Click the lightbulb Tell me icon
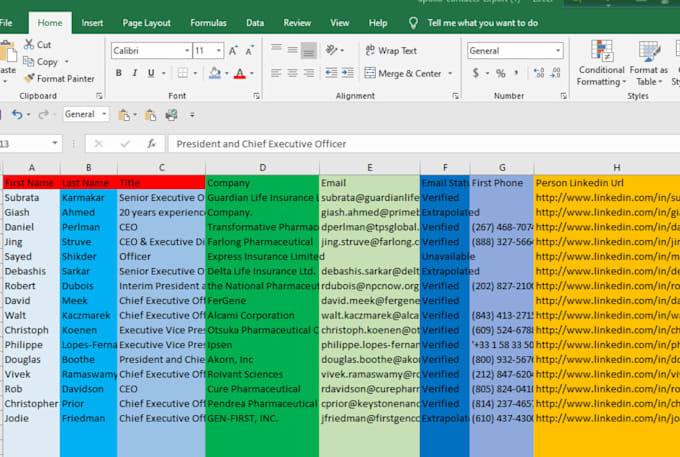This screenshot has width=680, height=457. [413, 23]
